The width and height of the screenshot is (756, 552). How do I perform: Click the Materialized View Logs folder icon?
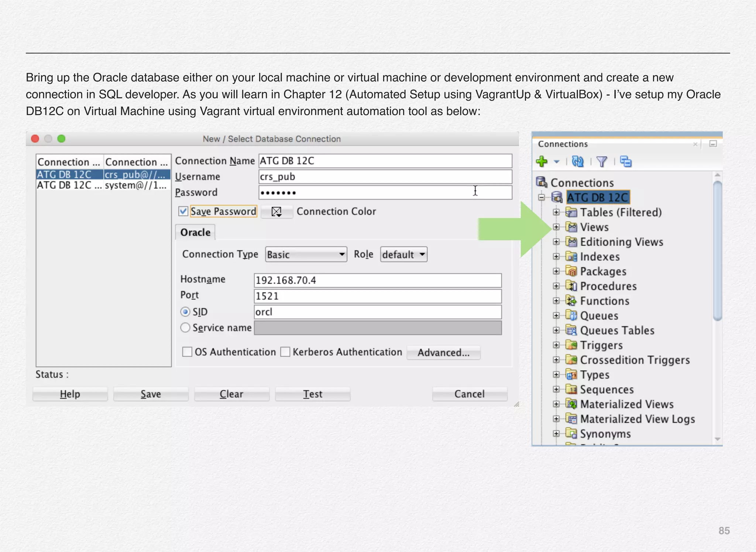571,419
